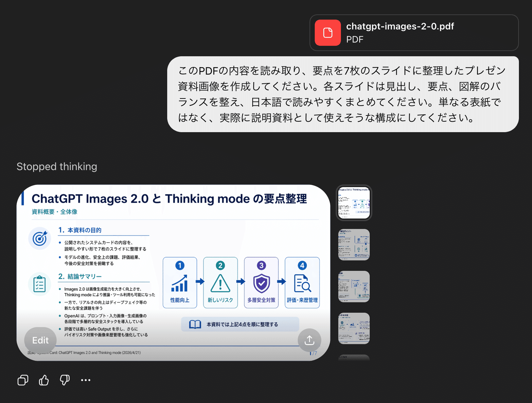Image resolution: width=532 pixels, height=403 pixels.
Task: Click the 評価・来歴管理 document search icon
Action: coord(302,283)
